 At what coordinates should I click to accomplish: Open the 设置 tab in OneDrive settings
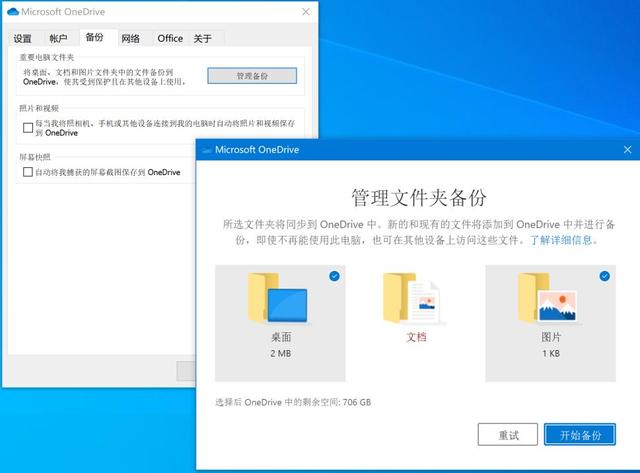coord(22,39)
